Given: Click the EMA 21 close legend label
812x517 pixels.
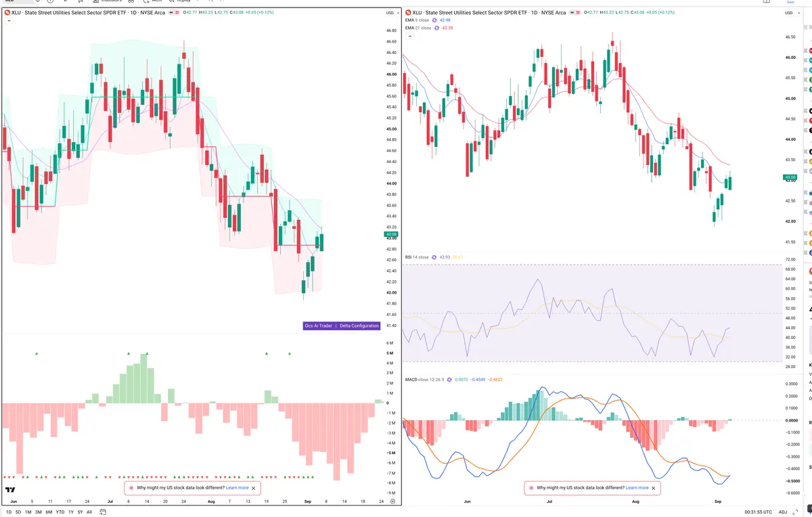Looking at the screenshot, I should coord(418,28).
